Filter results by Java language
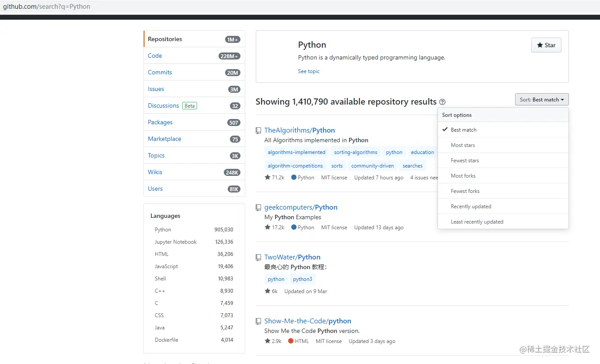Screen dimensions: 600x364 coord(194,328)
